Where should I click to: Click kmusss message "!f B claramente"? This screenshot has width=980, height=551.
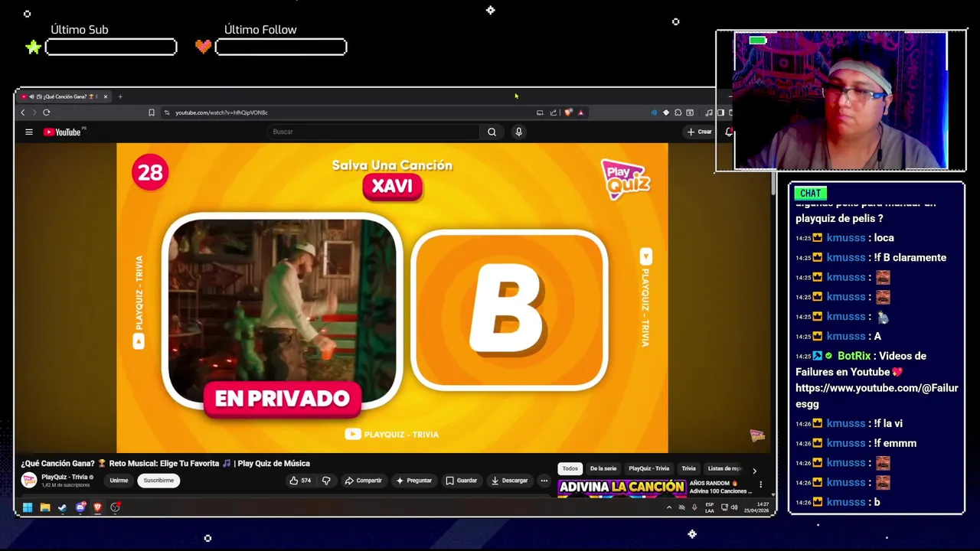tap(910, 258)
